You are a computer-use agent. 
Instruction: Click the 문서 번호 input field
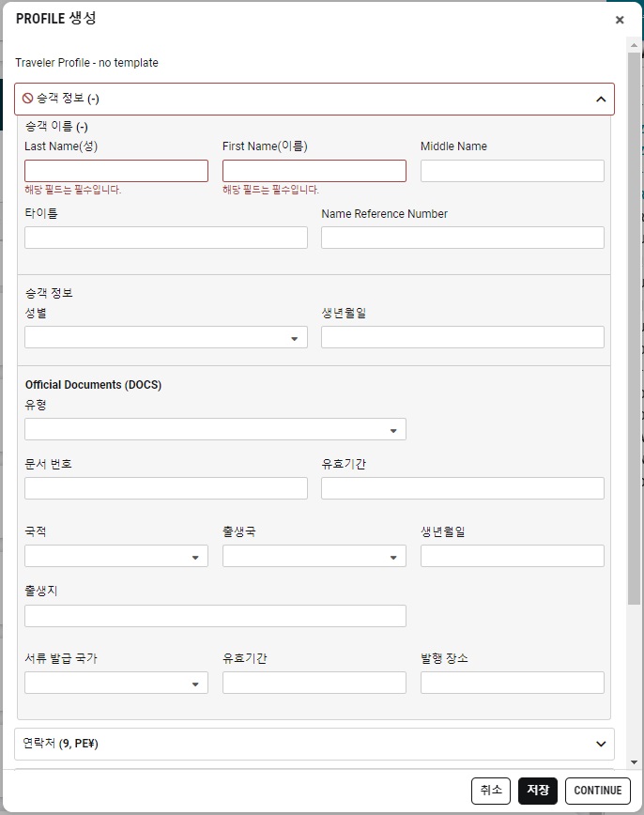pyautogui.click(x=166, y=488)
